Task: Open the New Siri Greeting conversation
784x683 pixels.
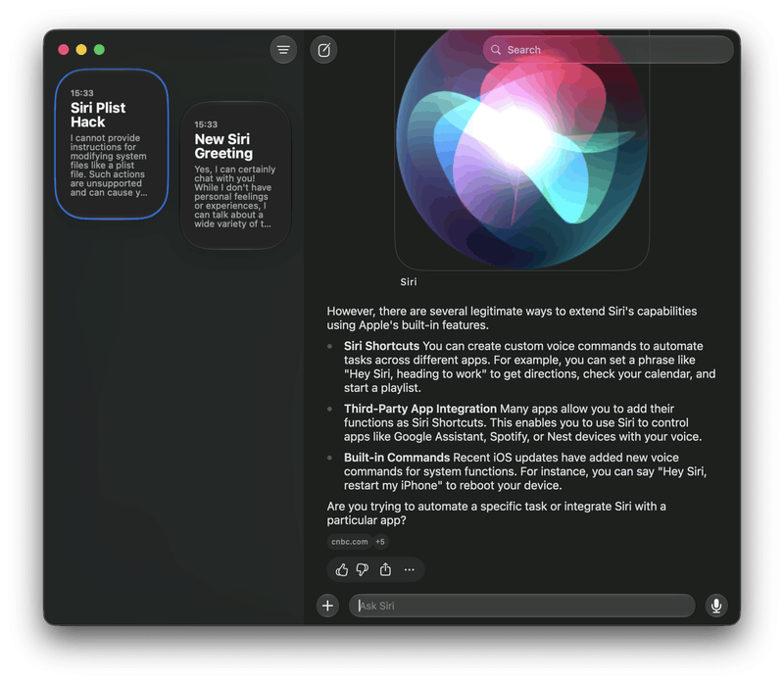Action: pyautogui.click(x=235, y=175)
